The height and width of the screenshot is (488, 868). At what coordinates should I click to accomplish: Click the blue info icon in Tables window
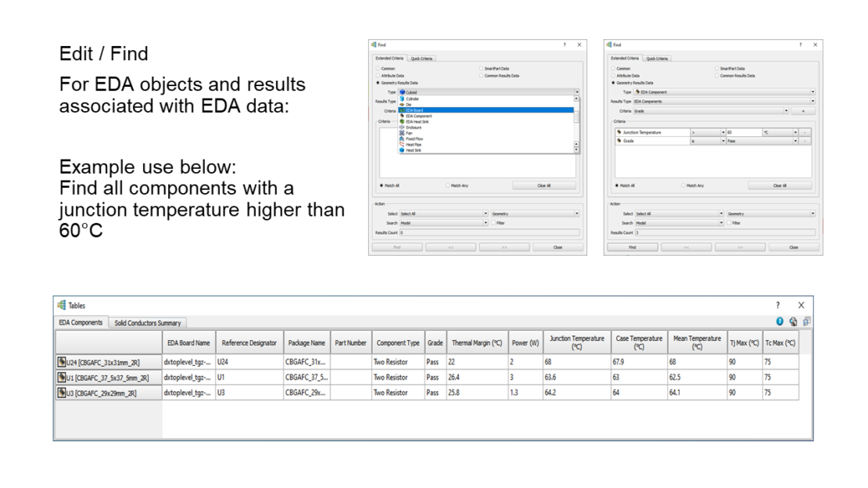780,321
